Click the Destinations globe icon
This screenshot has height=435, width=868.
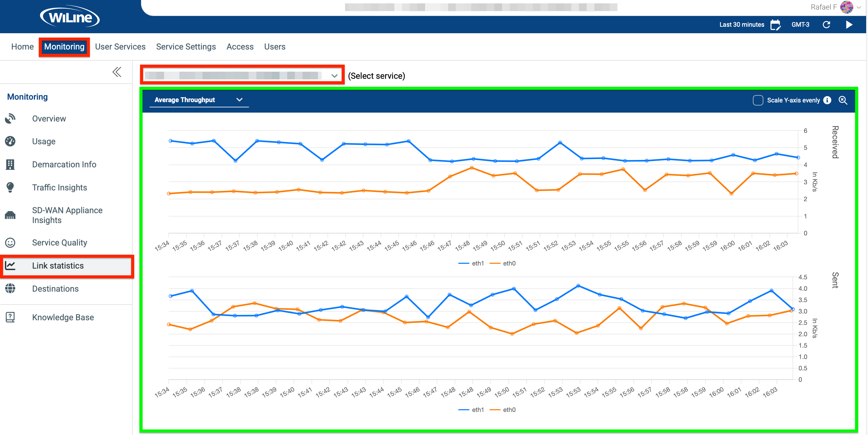click(x=10, y=289)
